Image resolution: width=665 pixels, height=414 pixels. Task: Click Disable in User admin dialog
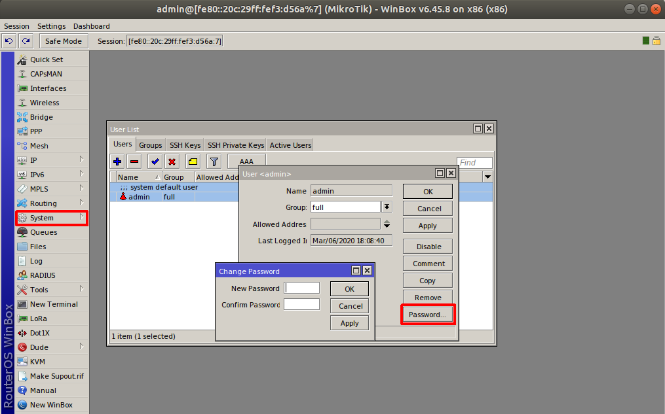coord(428,246)
